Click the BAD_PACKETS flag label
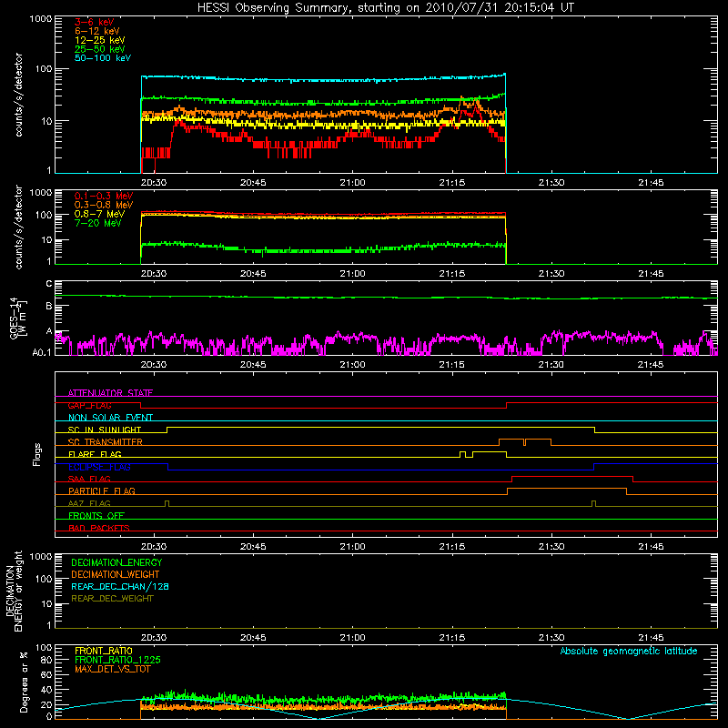728x728 pixels. [x=99, y=528]
